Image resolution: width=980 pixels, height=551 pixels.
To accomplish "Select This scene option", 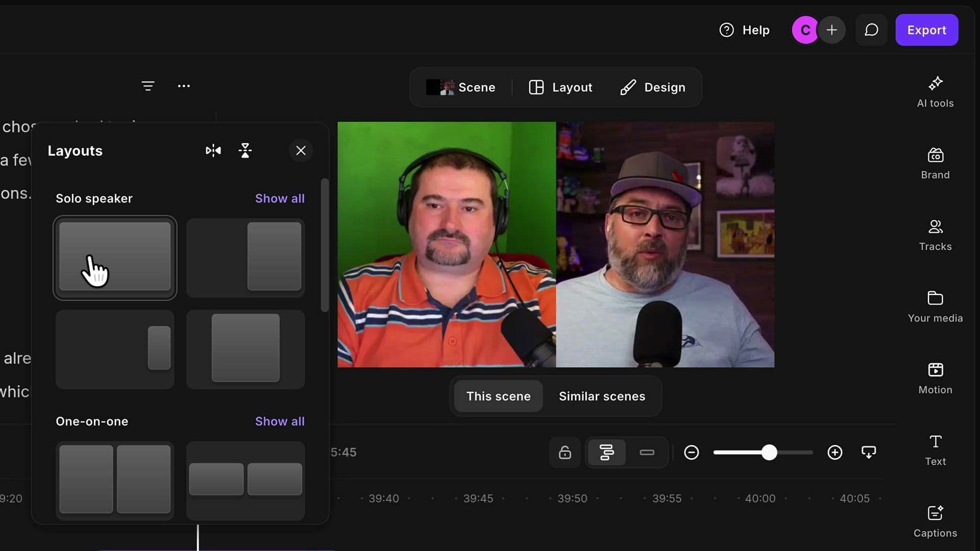I will 498,396.
